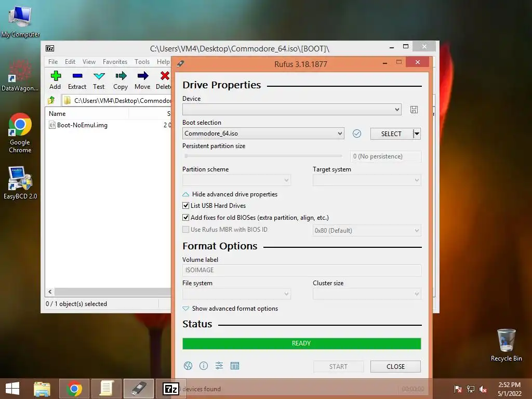Toggle Use Rufus MBR with BIOS ID
Image resolution: width=532 pixels, height=399 pixels.
pos(185,229)
